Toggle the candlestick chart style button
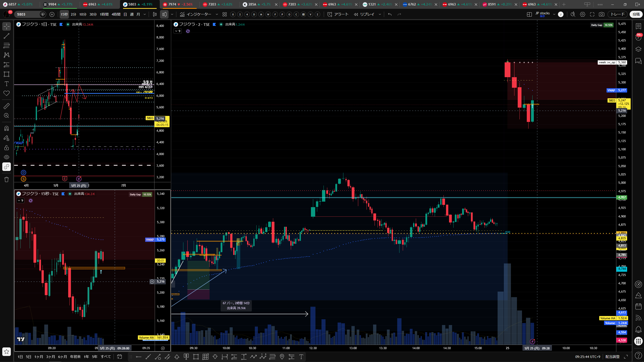This screenshot has height=362, width=644. pos(155,14)
